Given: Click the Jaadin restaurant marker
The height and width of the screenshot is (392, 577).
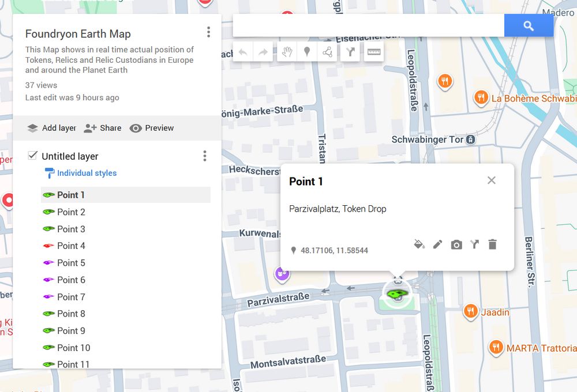Looking at the screenshot, I should point(471,311).
